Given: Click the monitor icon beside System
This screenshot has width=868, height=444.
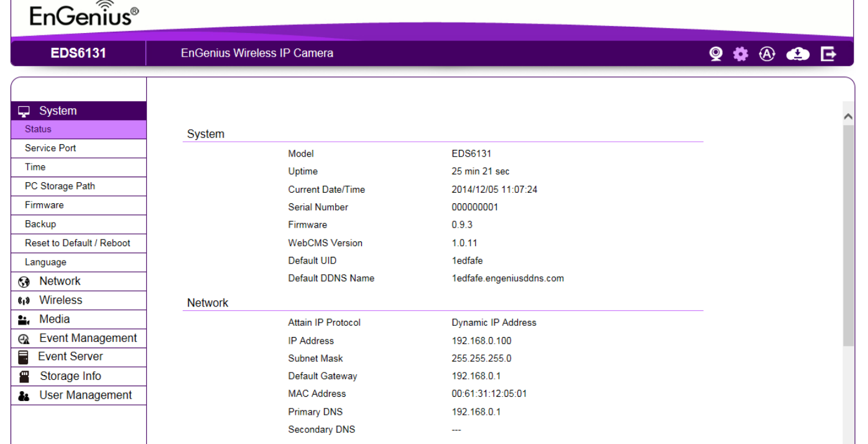Looking at the screenshot, I should point(24,111).
